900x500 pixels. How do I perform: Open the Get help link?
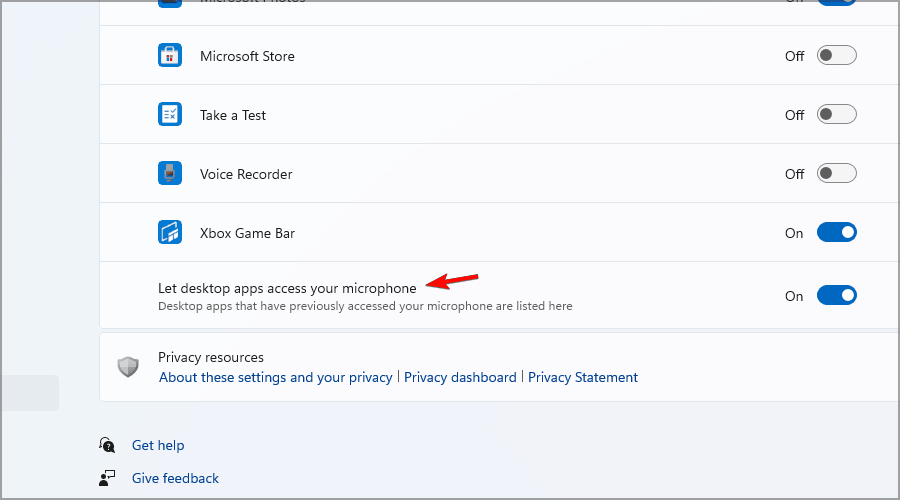pyautogui.click(x=158, y=445)
